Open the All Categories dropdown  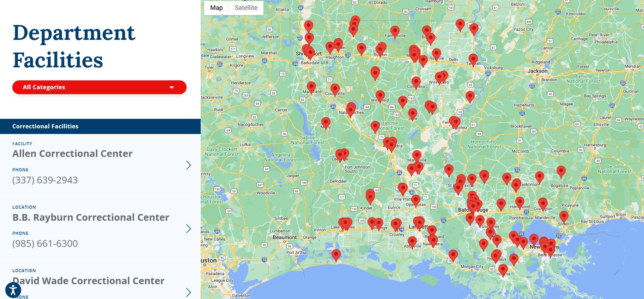pyautogui.click(x=99, y=87)
